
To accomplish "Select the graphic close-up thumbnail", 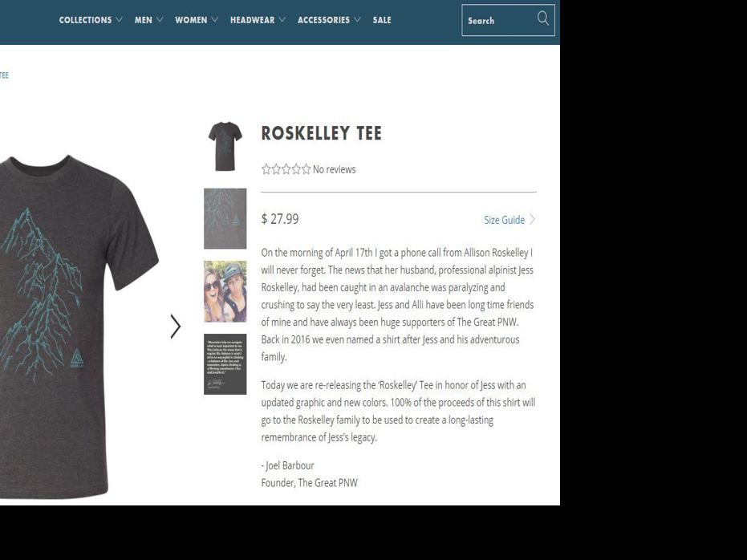I will pyautogui.click(x=225, y=218).
